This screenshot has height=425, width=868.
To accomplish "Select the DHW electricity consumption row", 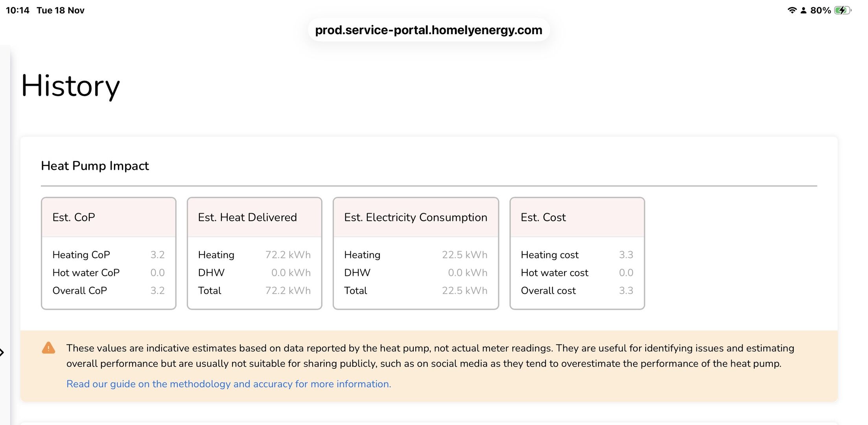I will (415, 272).
